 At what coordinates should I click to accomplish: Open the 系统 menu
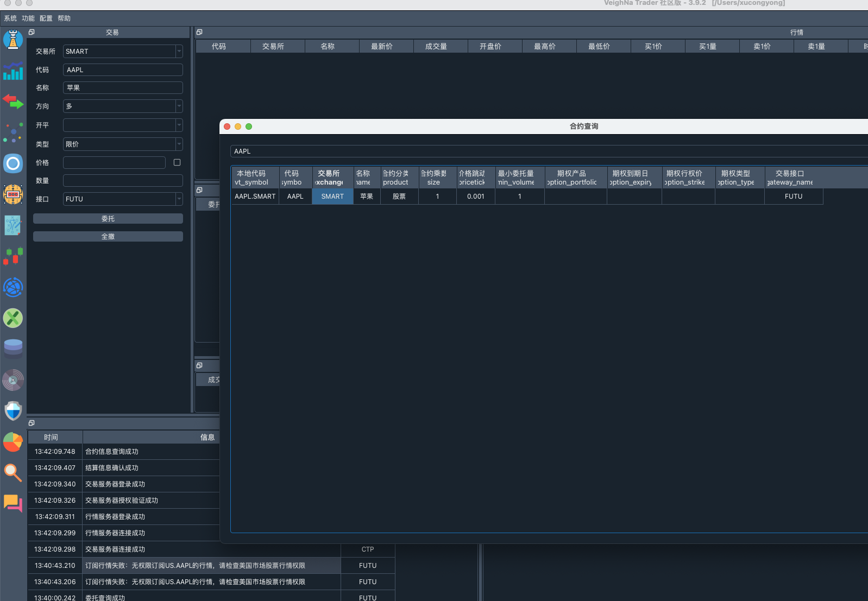pos(10,18)
